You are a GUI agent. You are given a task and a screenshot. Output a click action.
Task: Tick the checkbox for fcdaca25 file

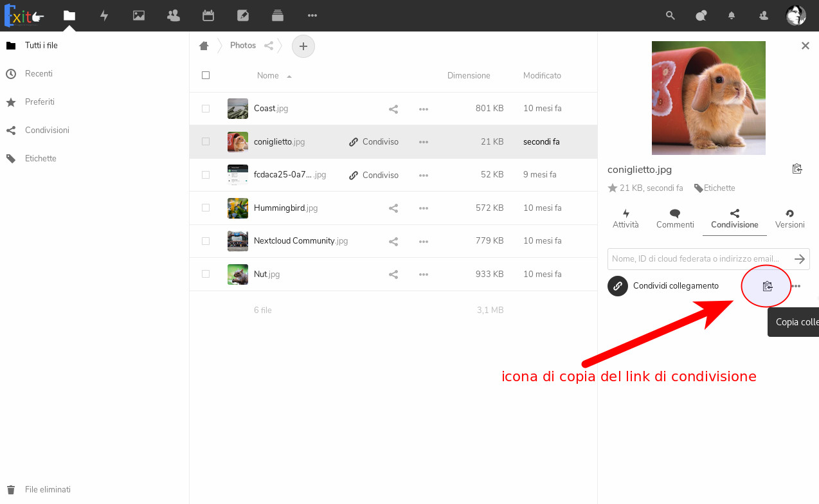point(206,175)
